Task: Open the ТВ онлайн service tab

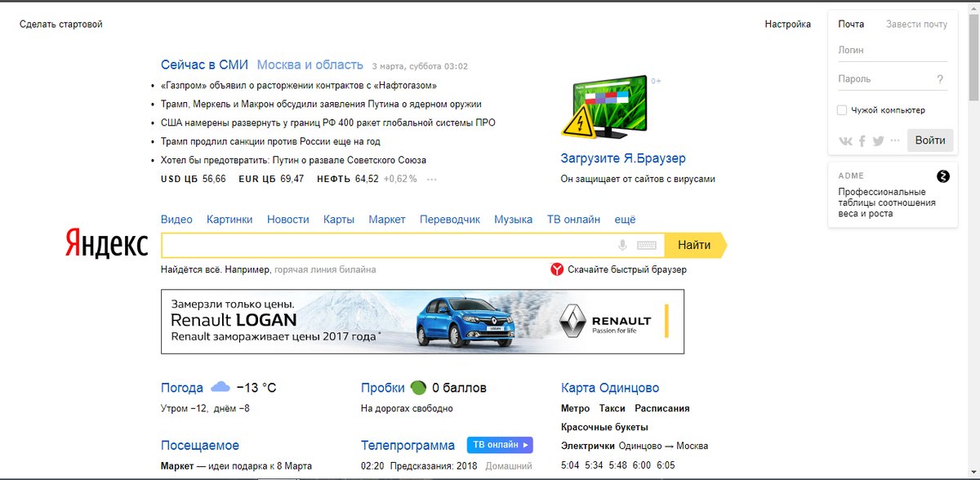Action: pos(573,220)
